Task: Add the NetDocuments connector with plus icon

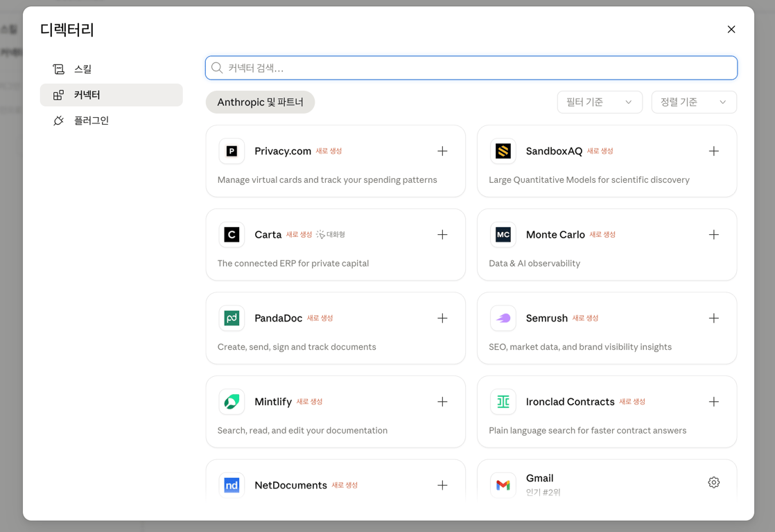Action: (442, 485)
